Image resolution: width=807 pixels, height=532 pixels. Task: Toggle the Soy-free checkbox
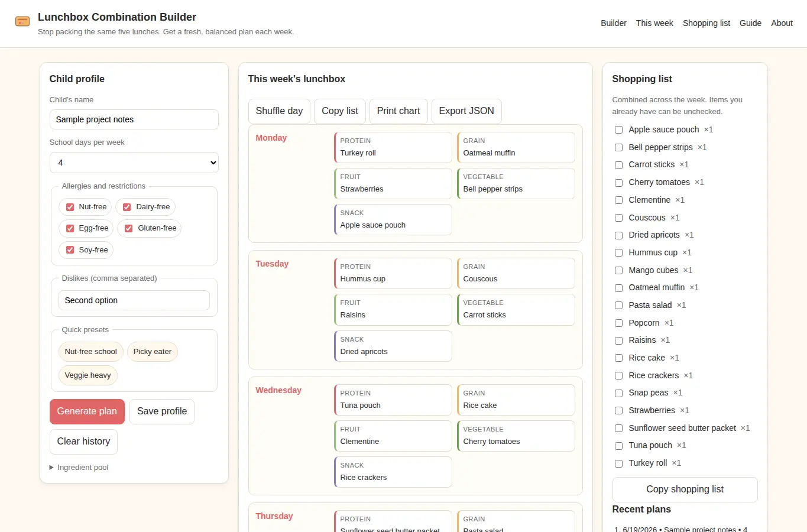[x=70, y=250]
